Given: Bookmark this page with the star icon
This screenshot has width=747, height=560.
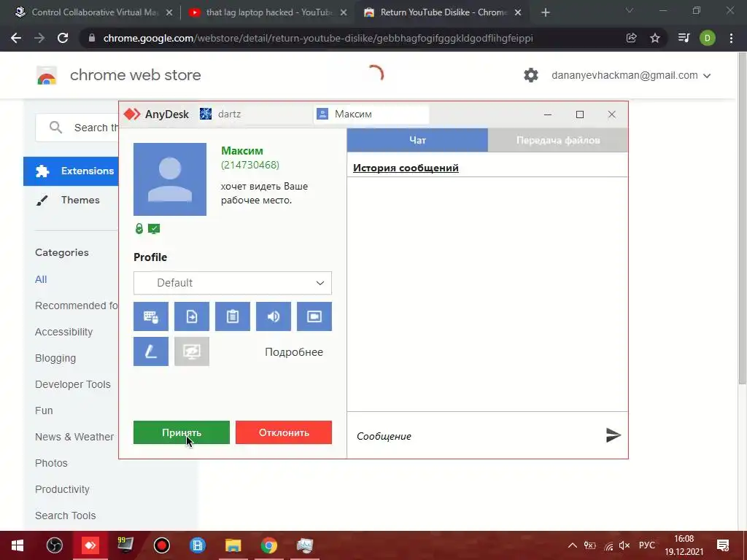Looking at the screenshot, I should (x=655, y=38).
